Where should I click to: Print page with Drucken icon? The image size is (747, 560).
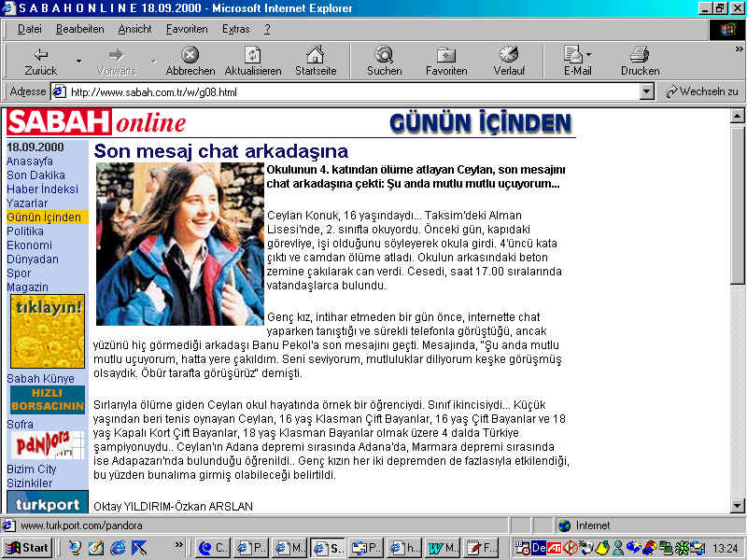[x=640, y=55]
